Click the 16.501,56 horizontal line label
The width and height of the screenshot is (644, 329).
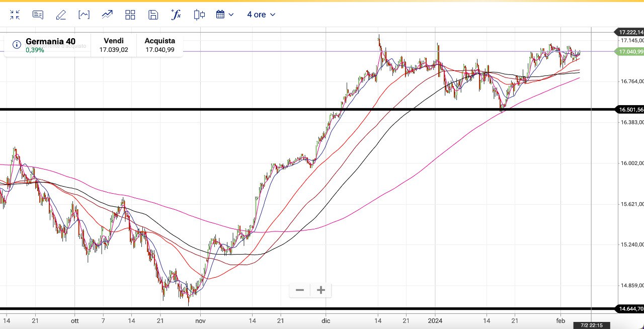(x=629, y=109)
